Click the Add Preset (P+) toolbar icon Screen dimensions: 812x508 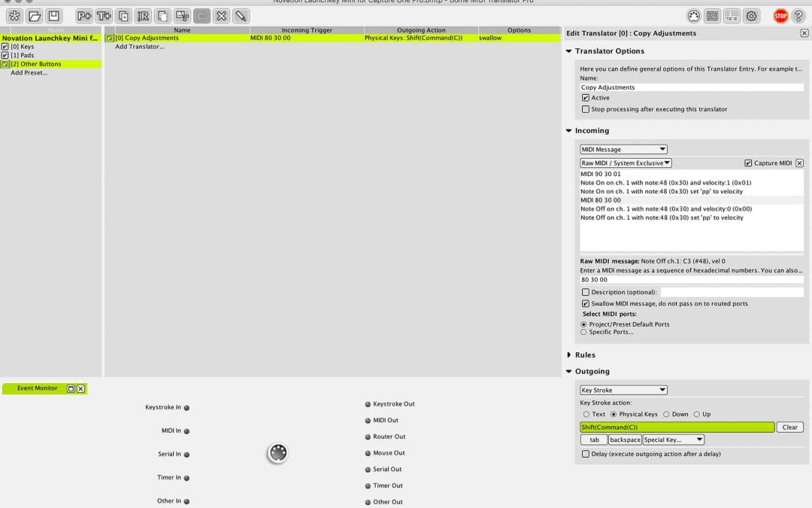84,16
